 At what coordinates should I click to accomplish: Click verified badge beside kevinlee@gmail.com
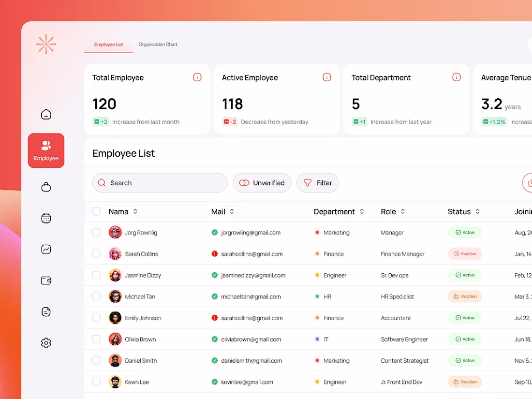pos(214,382)
